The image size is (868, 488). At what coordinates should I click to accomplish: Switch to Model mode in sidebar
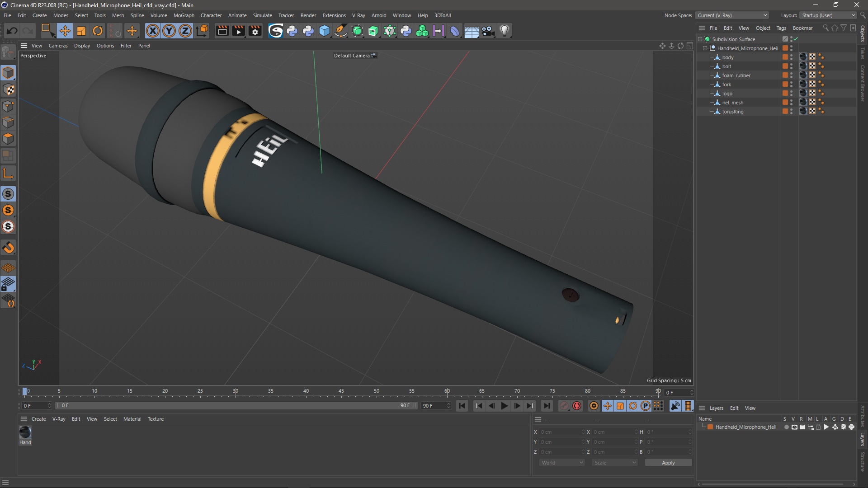(x=8, y=73)
